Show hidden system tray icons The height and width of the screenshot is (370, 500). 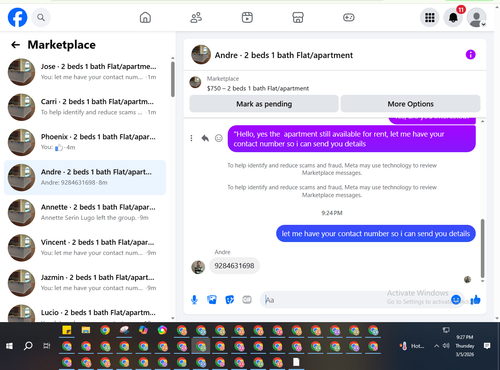[x=436, y=346]
